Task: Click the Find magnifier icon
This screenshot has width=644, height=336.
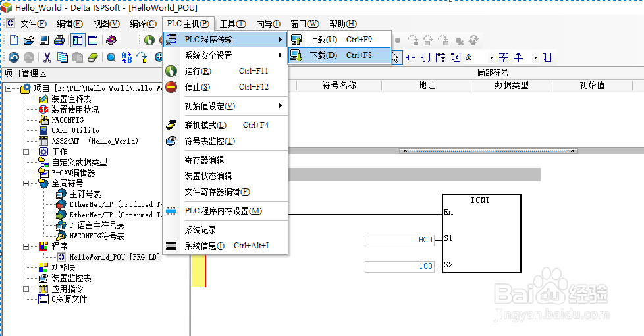Action: click(111, 57)
